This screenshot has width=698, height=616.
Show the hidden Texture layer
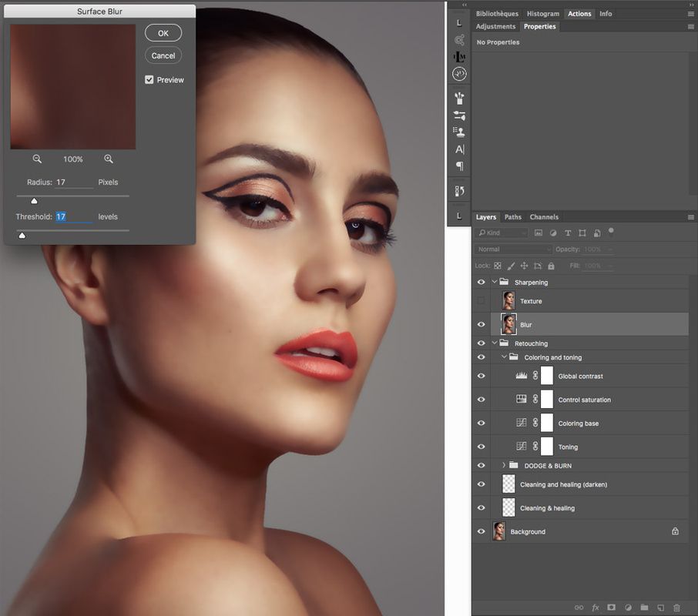coord(482,301)
